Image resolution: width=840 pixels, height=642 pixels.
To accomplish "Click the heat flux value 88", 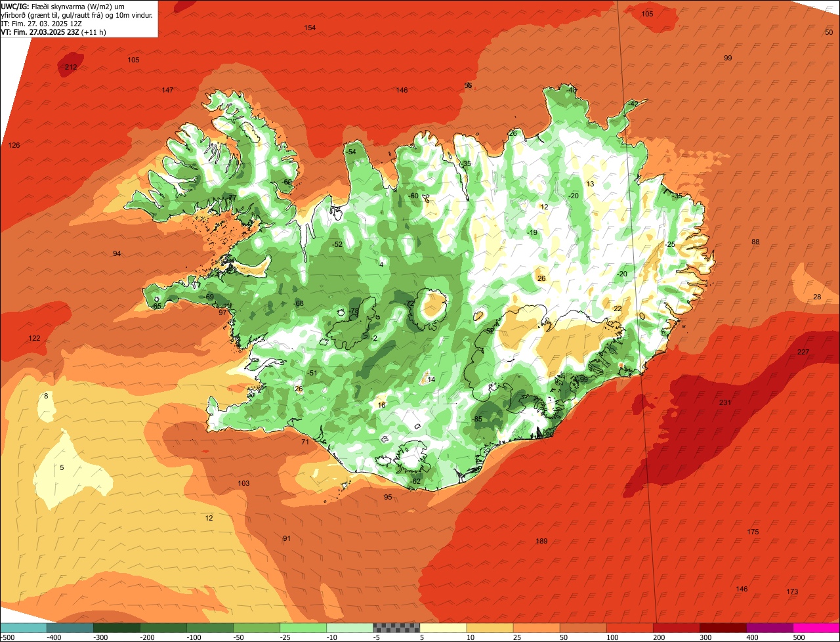I will click(755, 242).
